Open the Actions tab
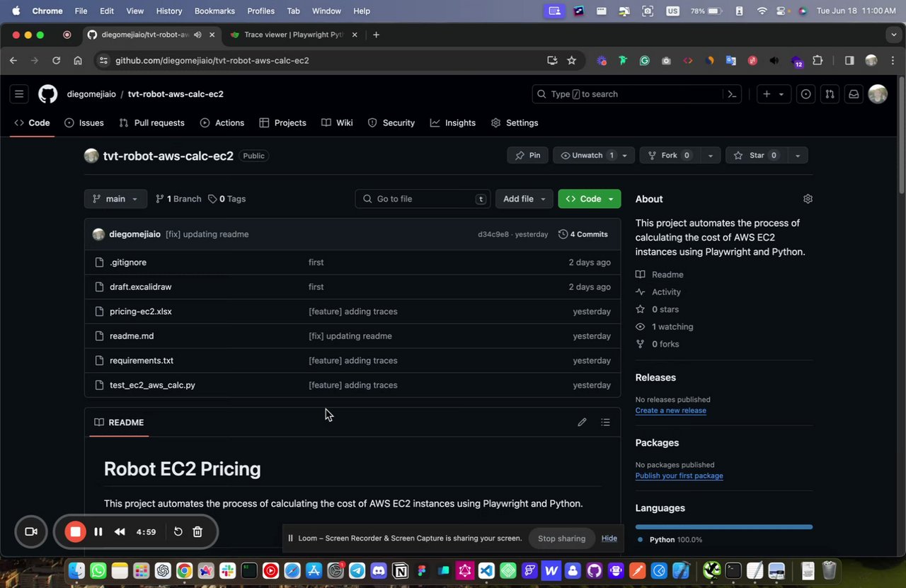 [222, 123]
